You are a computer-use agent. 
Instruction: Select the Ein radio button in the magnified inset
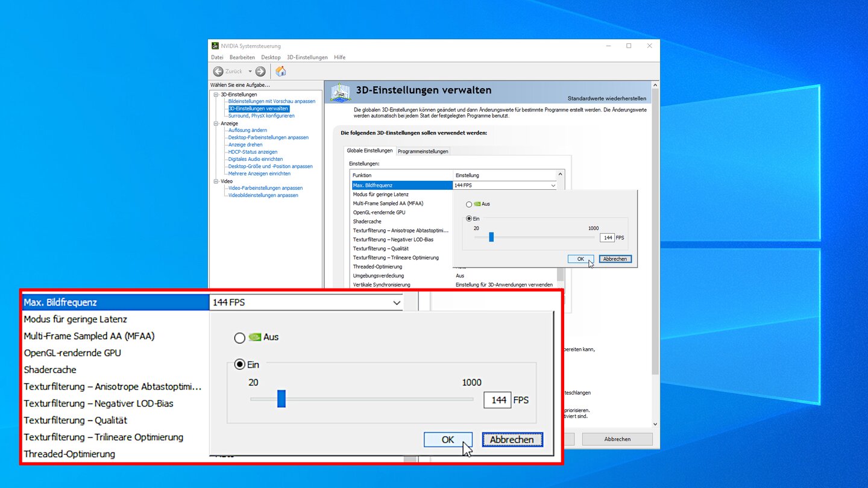pos(239,364)
